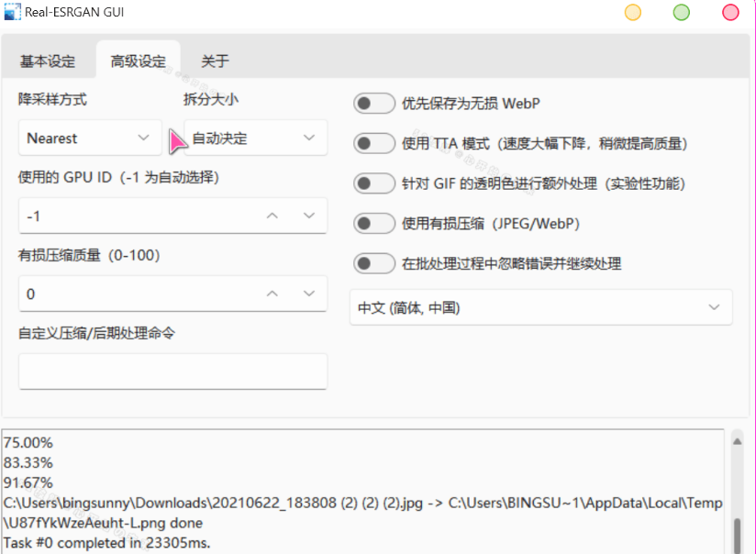The height and width of the screenshot is (554, 756).
Task: Enable saving as lossless WebP
Action: (374, 103)
